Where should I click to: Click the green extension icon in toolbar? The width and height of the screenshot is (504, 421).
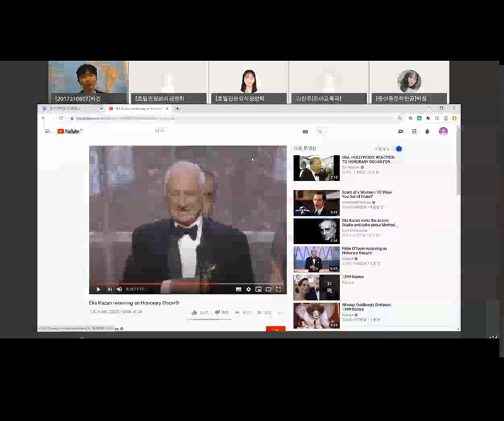click(x=419, y=118)
